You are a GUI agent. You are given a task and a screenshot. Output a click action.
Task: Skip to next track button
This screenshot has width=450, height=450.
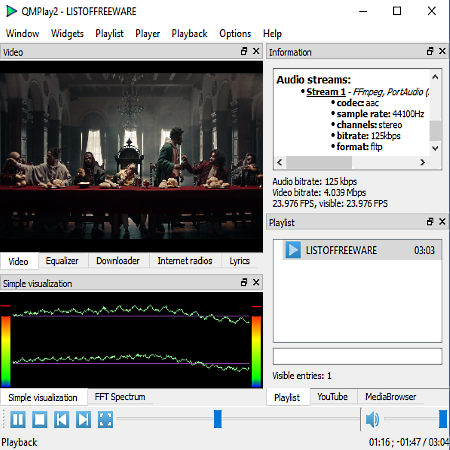point(83,419)
